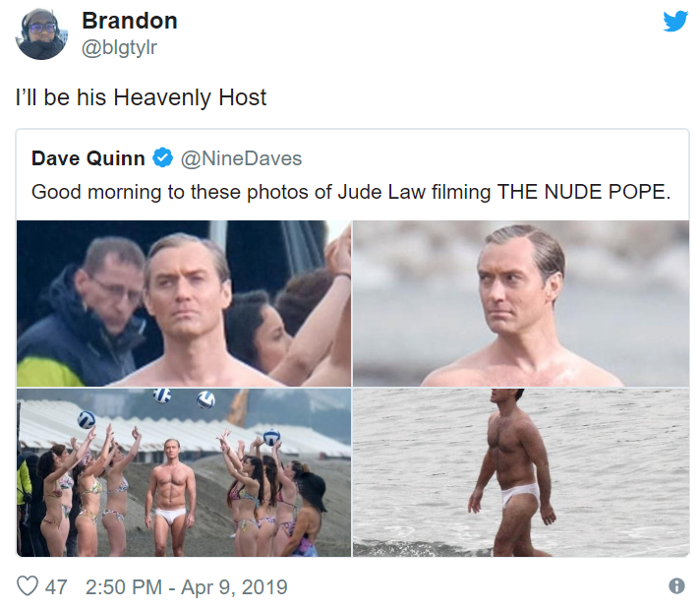Screen dimensions: 700x610
Task: Visit the @NineDaves handle
Action: click(241, 158)
